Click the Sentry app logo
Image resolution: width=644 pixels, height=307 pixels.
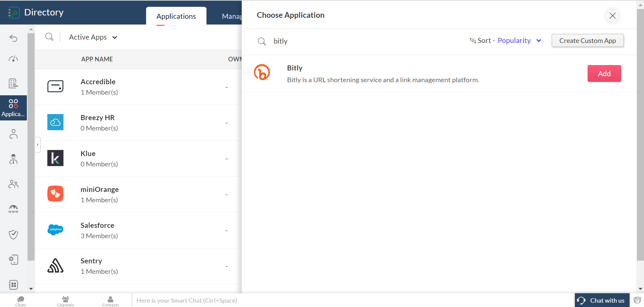click(x=55, y=265)
